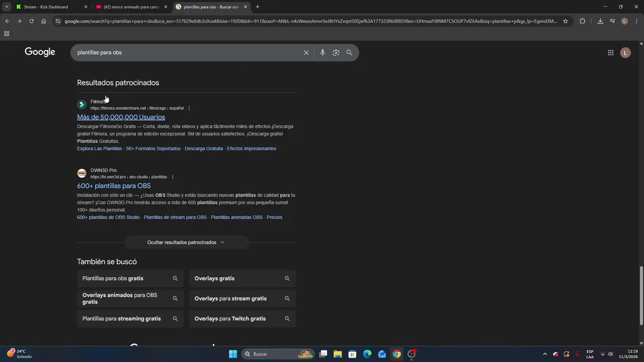Screen dimensions: 644x362
Task: Open the Plantillas animadas OBS sitelink
Action: [x=236, y=218]
